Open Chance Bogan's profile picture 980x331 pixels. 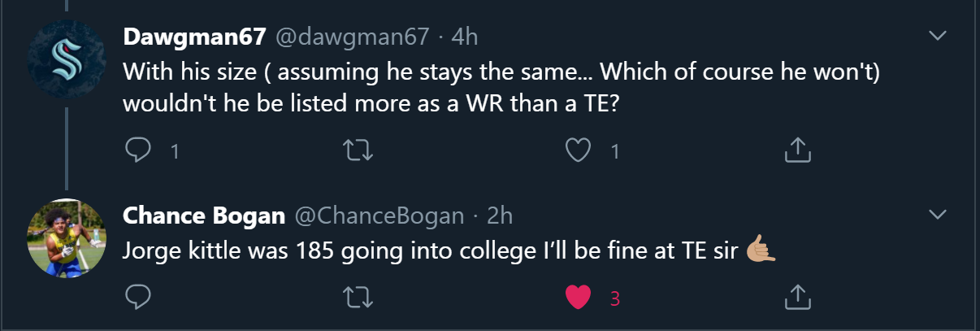pos(67,237)
